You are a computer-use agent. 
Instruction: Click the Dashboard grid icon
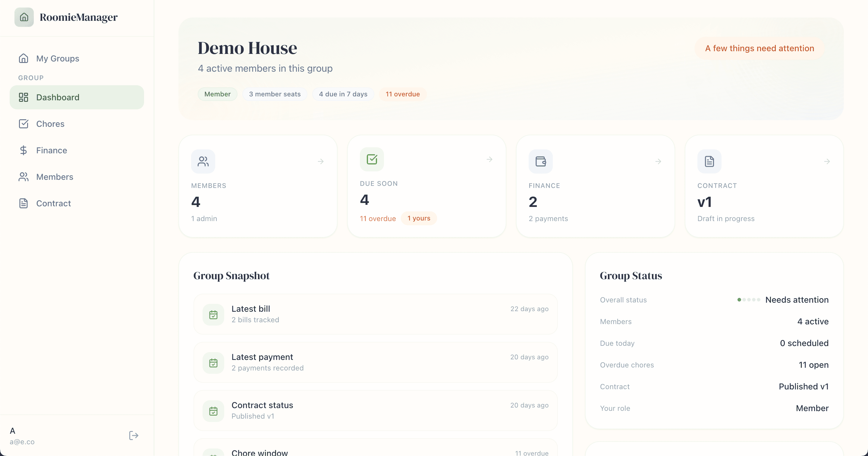(x=23, y=97)
